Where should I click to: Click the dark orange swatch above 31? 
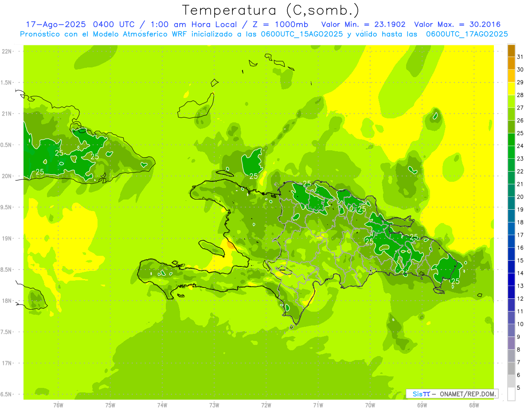[511, 51]
